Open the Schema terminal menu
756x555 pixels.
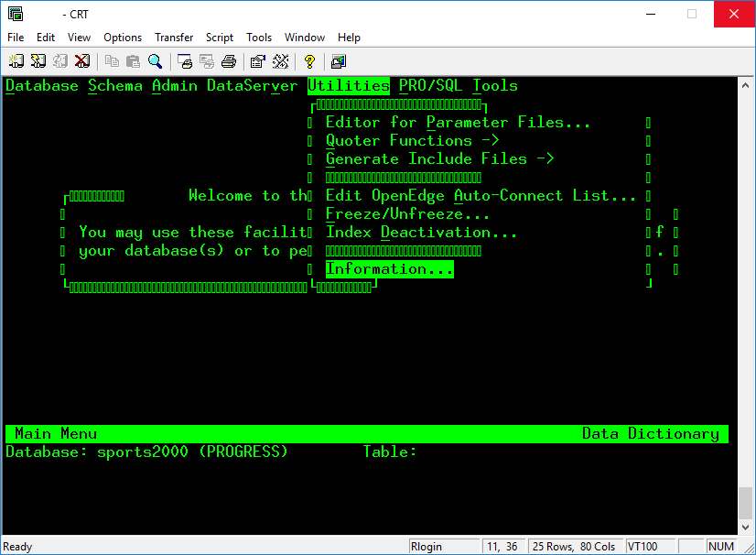(115, 86)
